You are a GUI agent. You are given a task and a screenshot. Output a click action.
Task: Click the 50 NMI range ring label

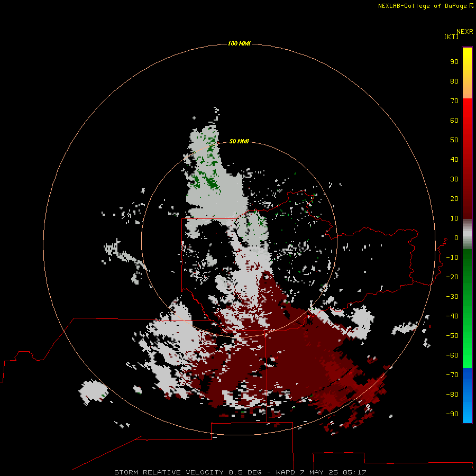(x=239, y=141)
